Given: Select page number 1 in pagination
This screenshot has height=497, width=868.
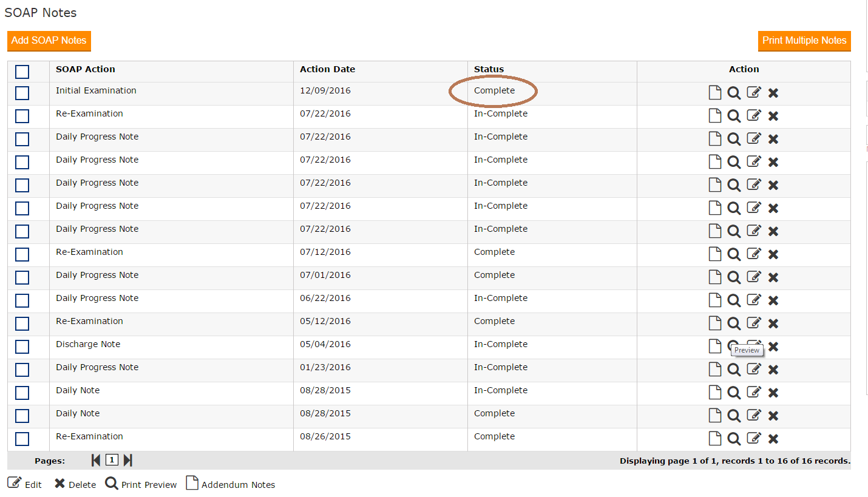Looking at the screenshot, I should click(x=112, y=460).
